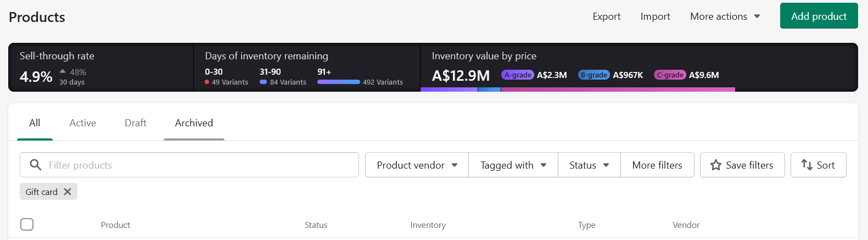The height and width of the screenshot is (240, 868).
Task: Click the A-grade badge
Action: (x=518, y=75)
